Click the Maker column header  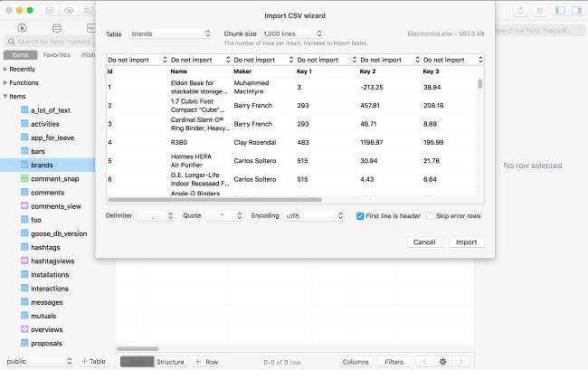242,71
